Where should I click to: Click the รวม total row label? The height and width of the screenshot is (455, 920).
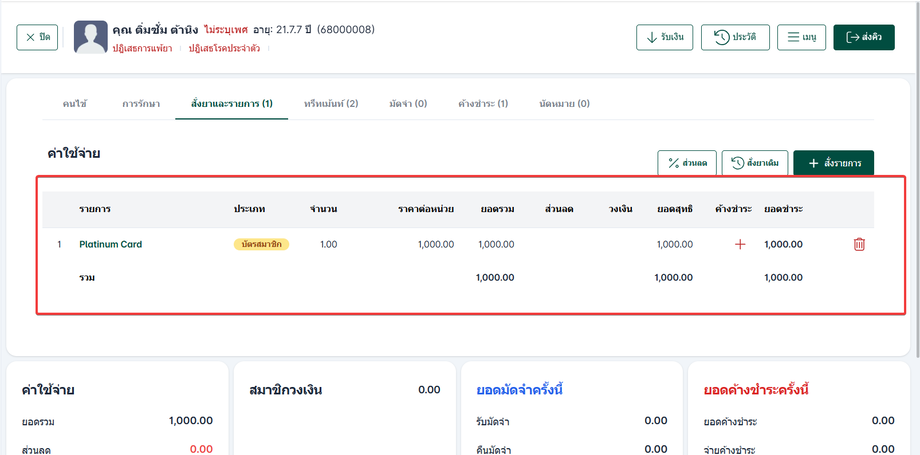point(87,278)
